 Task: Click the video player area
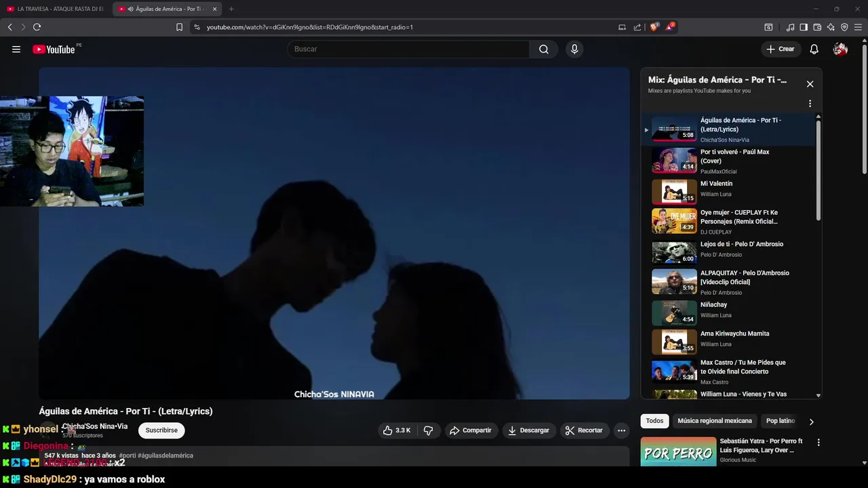pos(334,232)
